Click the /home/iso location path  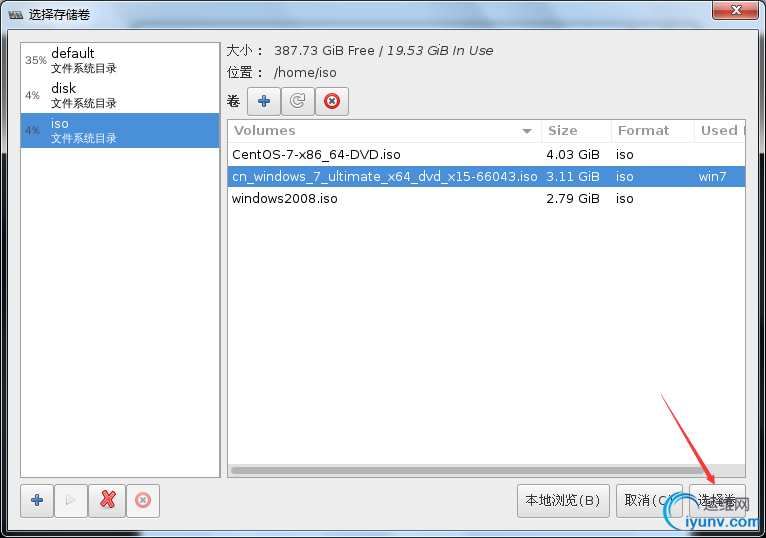pos(305,73)
